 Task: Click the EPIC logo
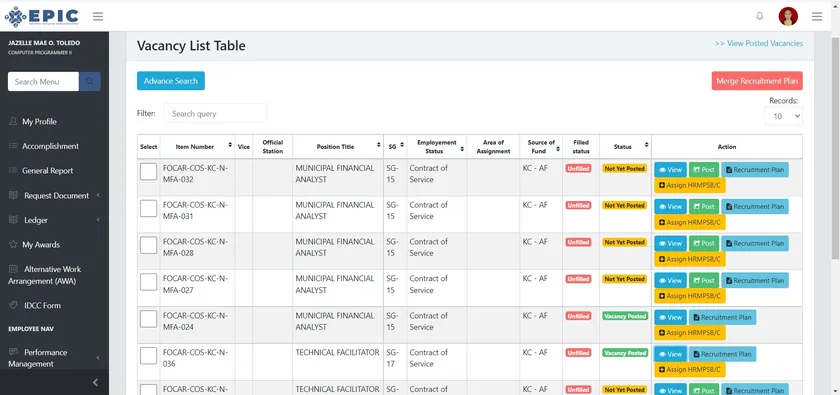tap(41, 17)
